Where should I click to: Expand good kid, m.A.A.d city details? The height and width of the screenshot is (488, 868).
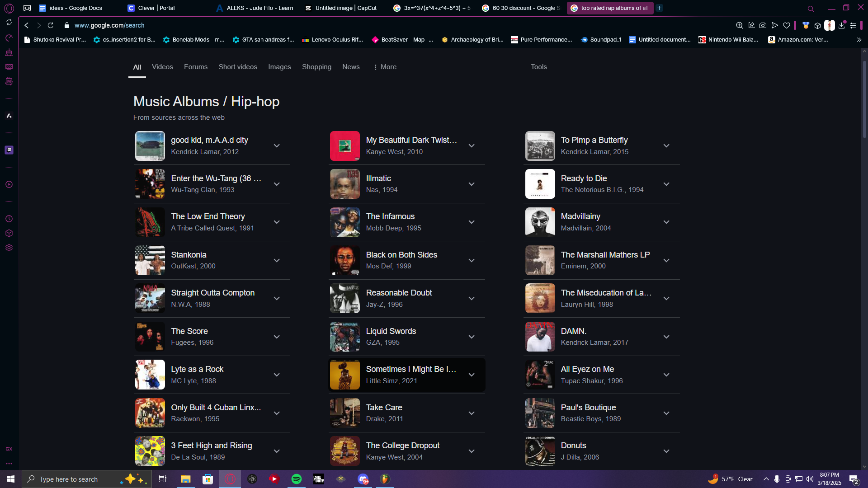[277, 146]
